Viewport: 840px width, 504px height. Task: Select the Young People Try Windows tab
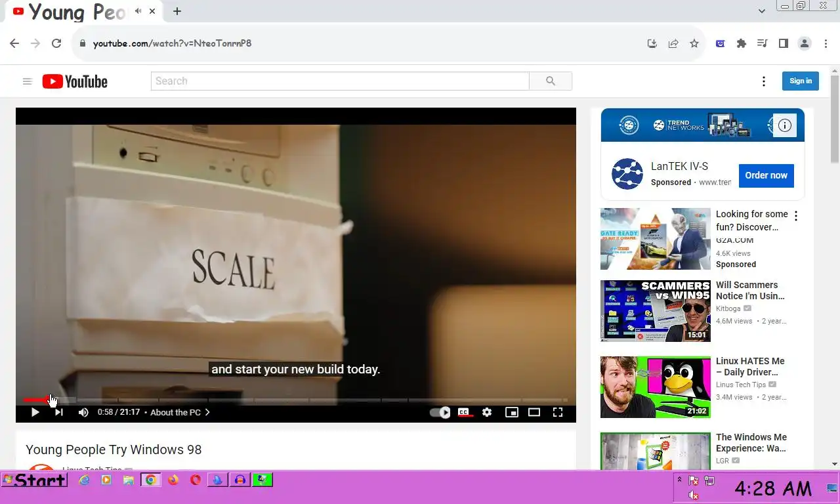point(83,11)
